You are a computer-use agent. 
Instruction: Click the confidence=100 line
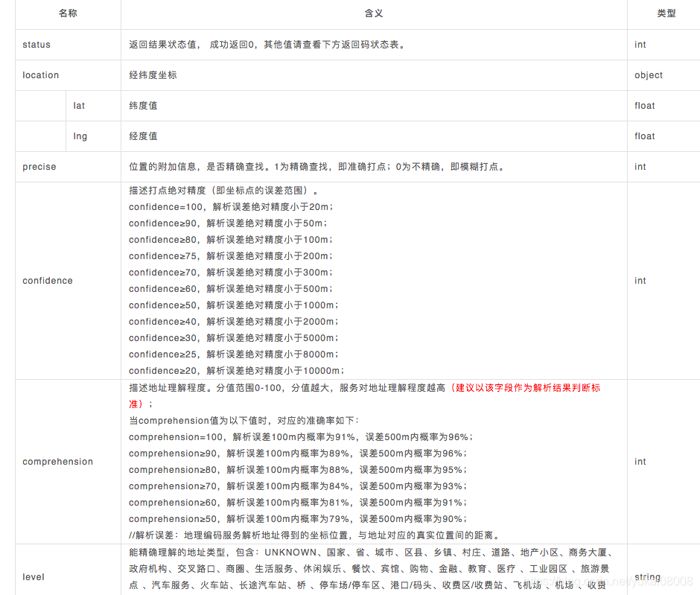pyautogui.click(x=231, y=207)
